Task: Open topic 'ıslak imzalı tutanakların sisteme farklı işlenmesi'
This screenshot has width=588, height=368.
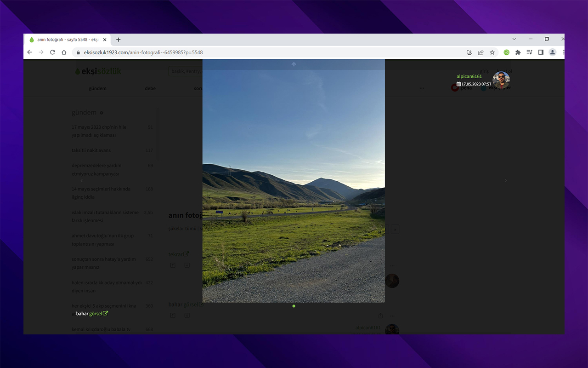Action: tap(105, 217)
